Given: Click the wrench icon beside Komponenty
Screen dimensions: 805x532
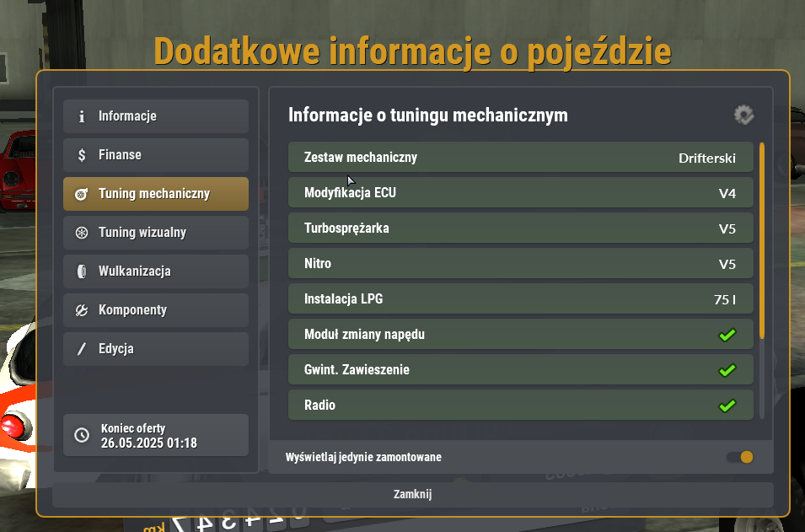Looking at the screenshot, I should [82, 310].
